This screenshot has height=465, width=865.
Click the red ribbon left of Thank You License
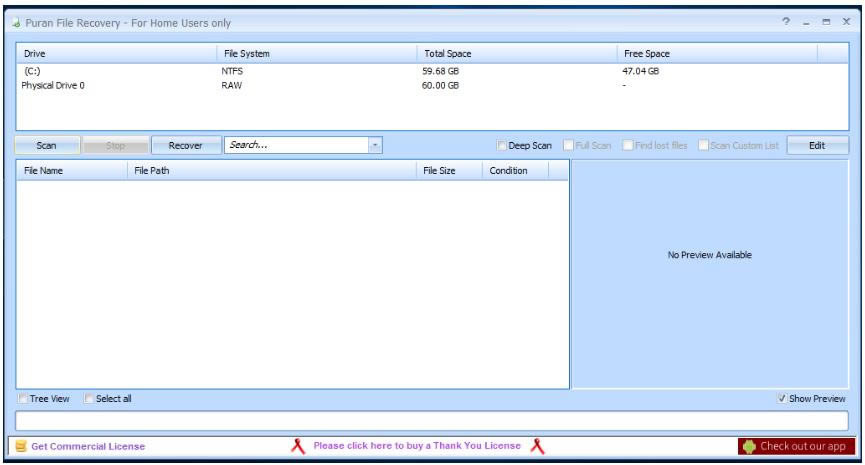(298, 446)
